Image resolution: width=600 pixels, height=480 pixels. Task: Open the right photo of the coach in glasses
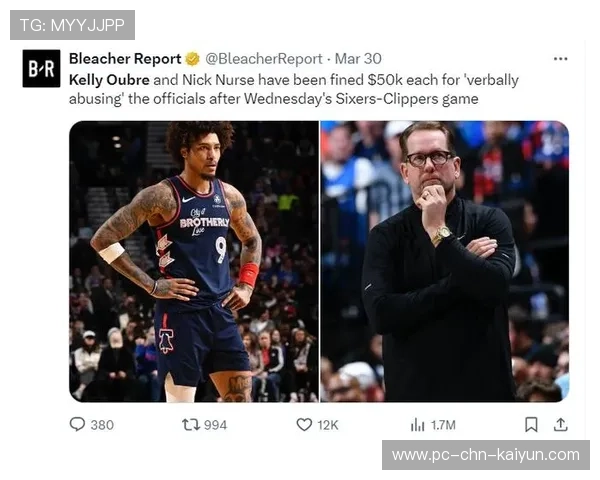click(445, 261)
